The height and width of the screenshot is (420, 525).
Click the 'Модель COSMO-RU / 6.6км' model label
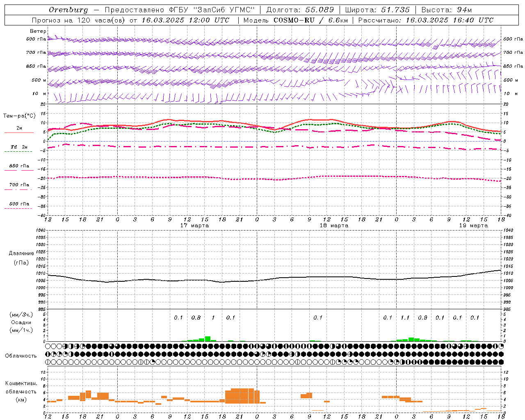click(295, 20)
